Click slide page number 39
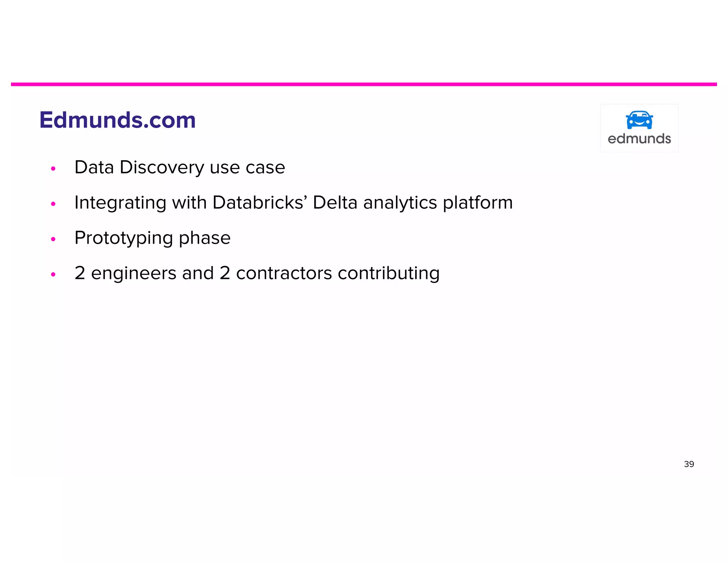This screenshot has width=728, height=562. point(689,464)
